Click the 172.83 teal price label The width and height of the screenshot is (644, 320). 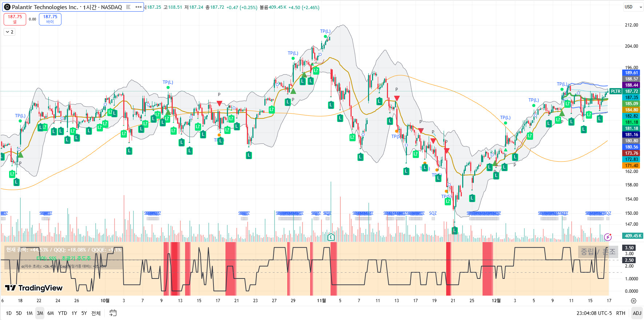coord(632,159)
